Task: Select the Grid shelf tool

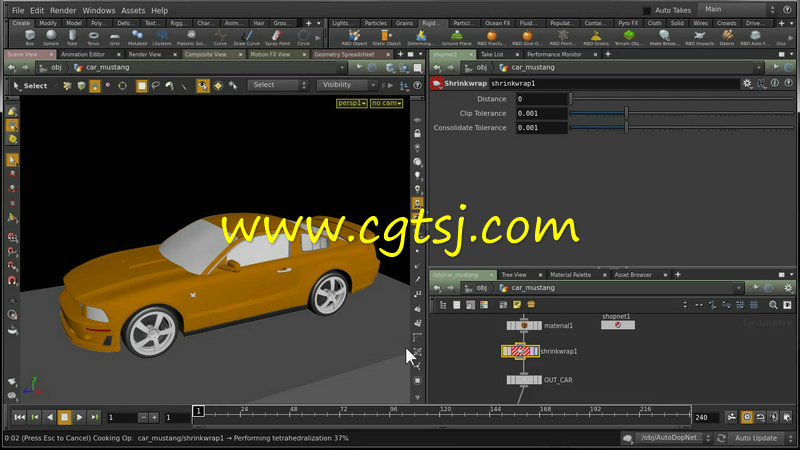Action: coord(115,37)
